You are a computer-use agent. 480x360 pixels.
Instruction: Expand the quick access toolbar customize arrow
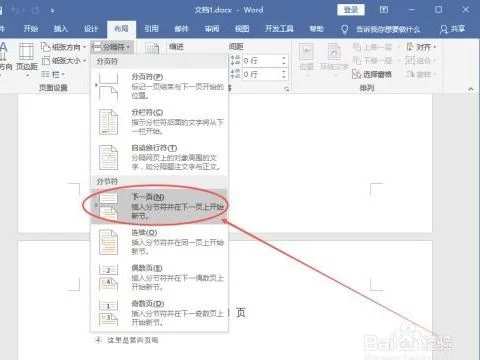[53, 11]
